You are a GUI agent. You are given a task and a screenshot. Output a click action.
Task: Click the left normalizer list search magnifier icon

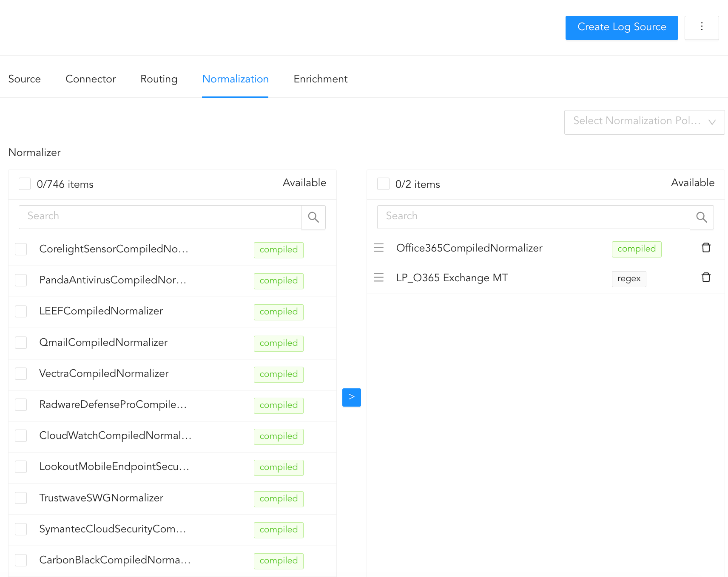tap(313, 217)
